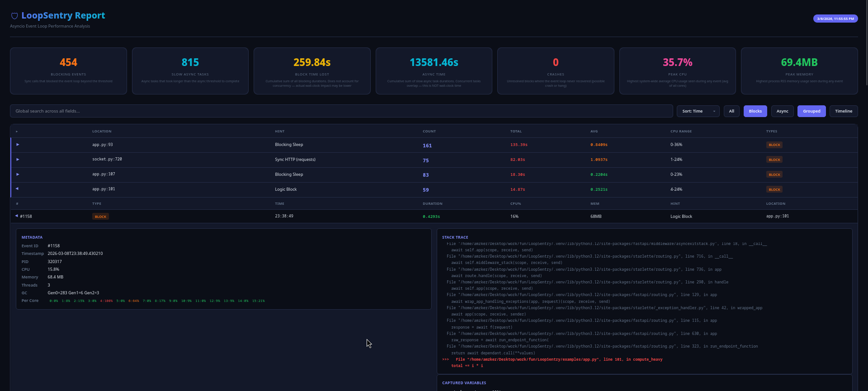Sort by the HINT column header

click(x=280, y=132)
